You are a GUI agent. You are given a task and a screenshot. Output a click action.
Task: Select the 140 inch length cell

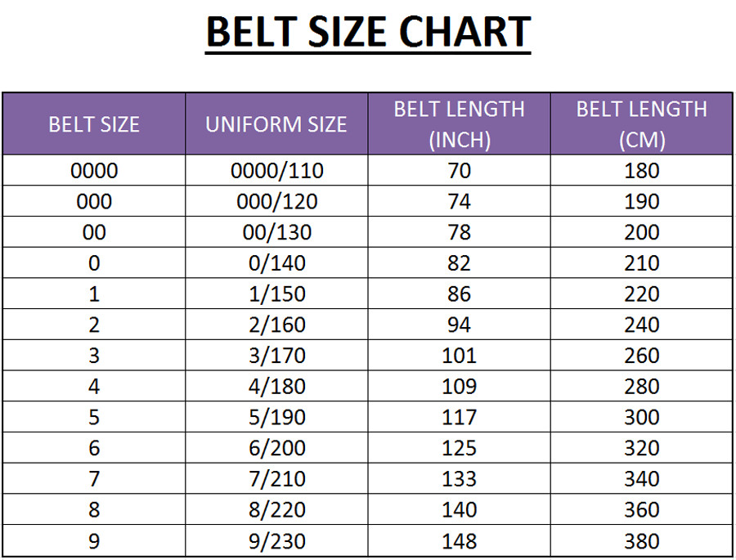[x=459, y=509]
